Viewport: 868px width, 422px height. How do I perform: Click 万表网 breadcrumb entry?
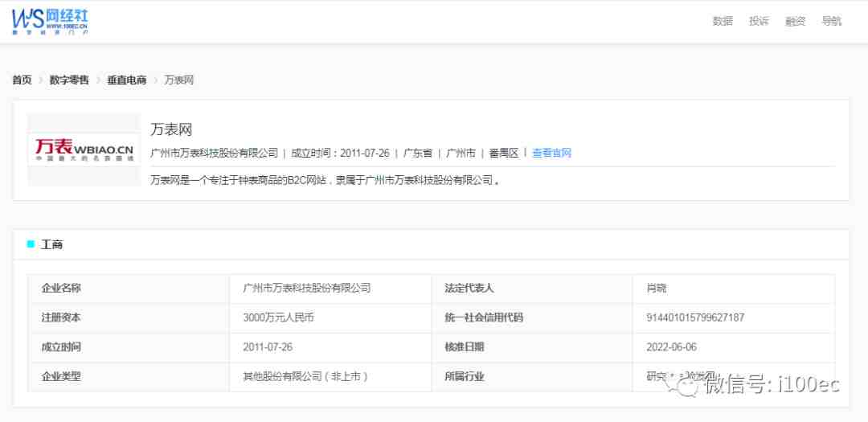(178, 80)
